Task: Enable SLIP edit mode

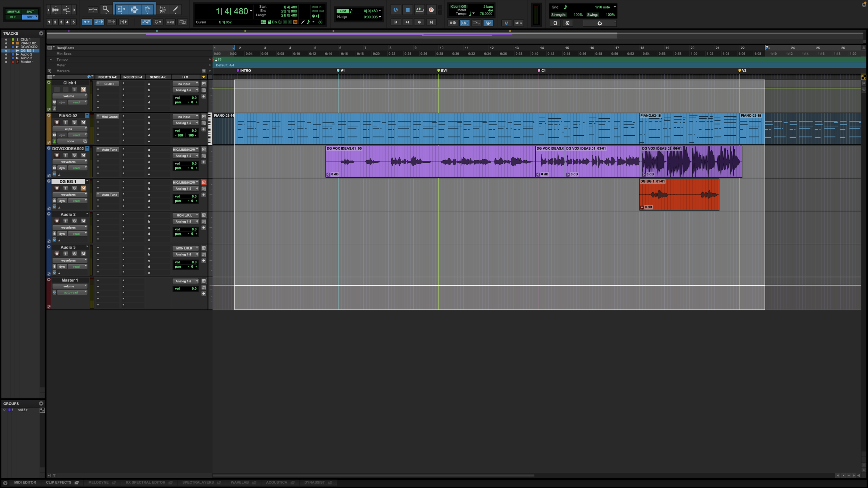Action: point(13,17)
